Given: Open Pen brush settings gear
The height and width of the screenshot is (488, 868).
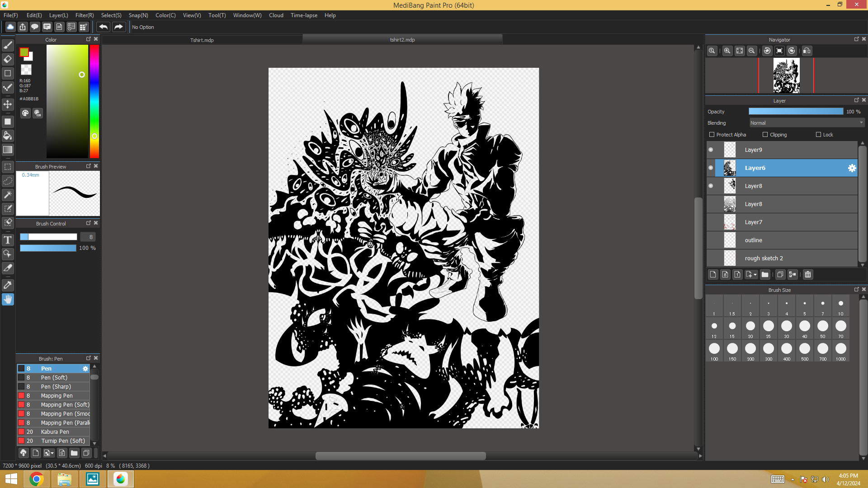Looking at the screenshot, I should click(85, 369).
